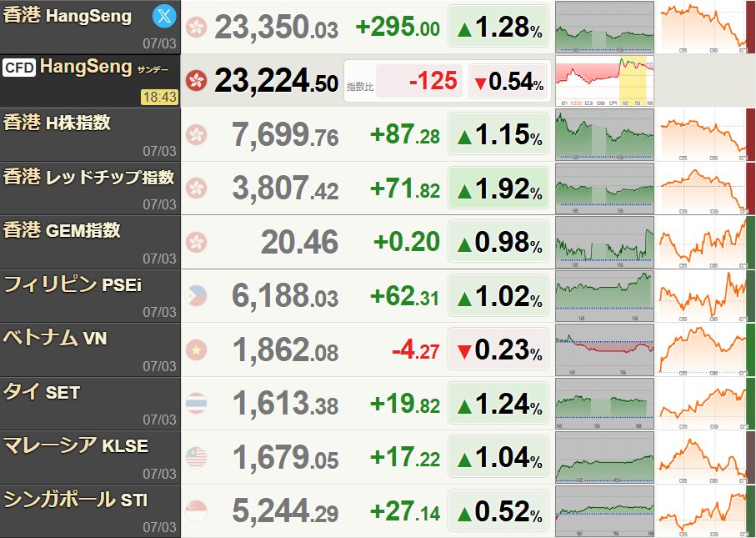Open 香港 レッドチップ指数 link

pos(88,177)
